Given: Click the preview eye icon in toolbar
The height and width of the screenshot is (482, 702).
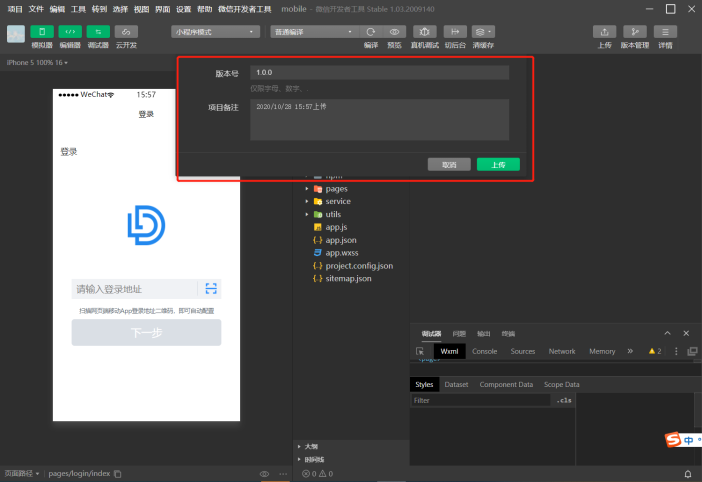Looking at the screenshot, I should (x=397, y=32).
